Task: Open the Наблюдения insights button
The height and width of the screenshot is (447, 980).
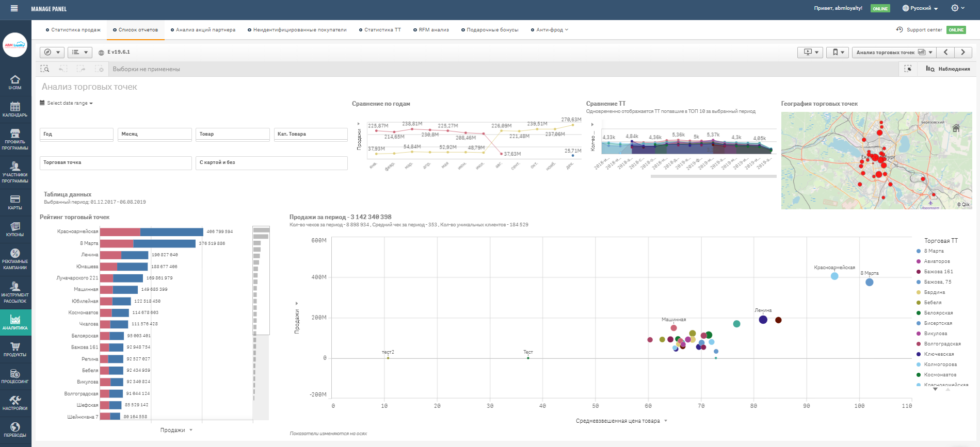Action: pos(948,69)
